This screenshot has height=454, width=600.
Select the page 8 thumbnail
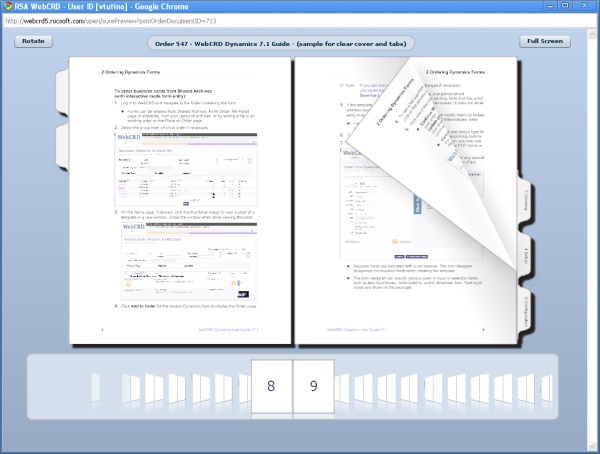270,386
